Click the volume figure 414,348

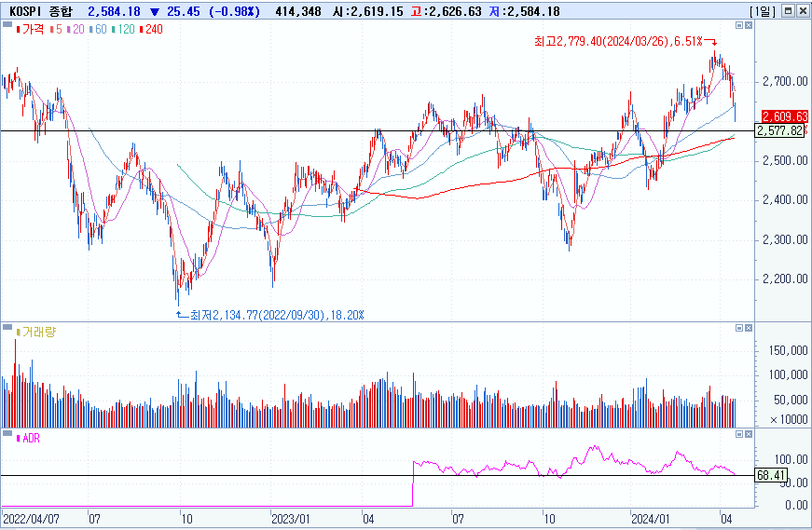point(297,11)
